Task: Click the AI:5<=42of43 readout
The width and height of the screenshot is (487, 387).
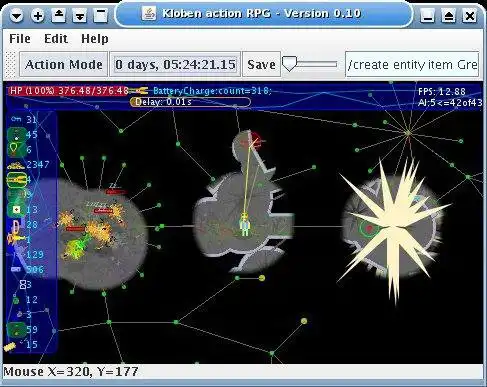Action: [x=450, y=103]
